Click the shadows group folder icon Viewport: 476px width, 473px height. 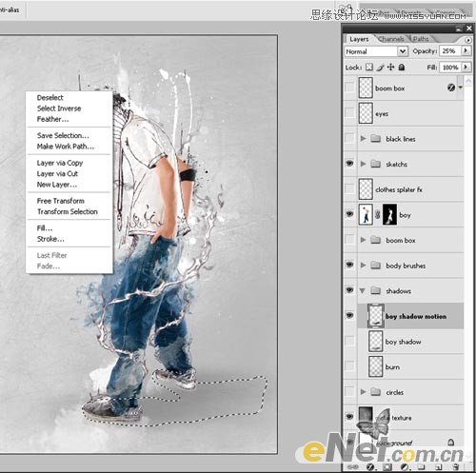[376, 290]
